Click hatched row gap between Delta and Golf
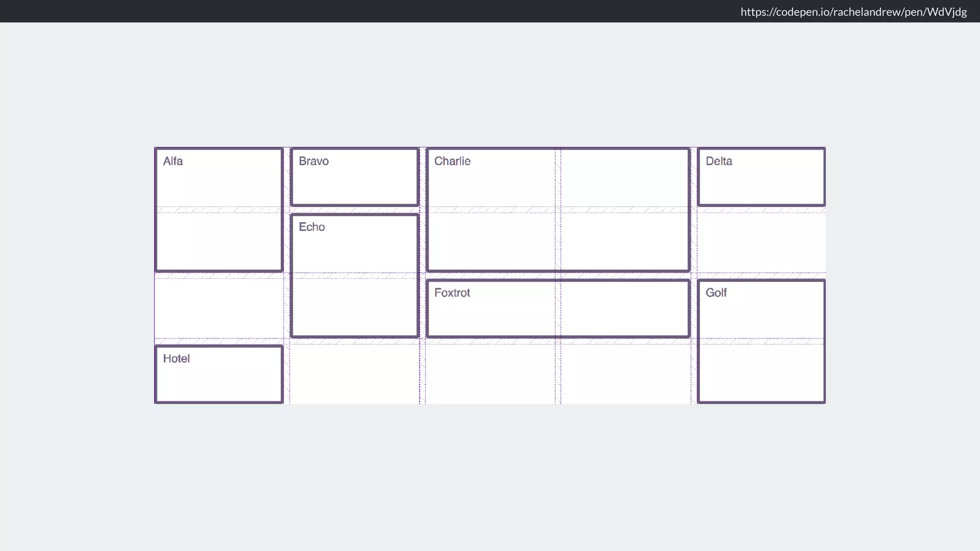Image resolution: width=980 pixels, height=551 pixels. pos(761,275)
